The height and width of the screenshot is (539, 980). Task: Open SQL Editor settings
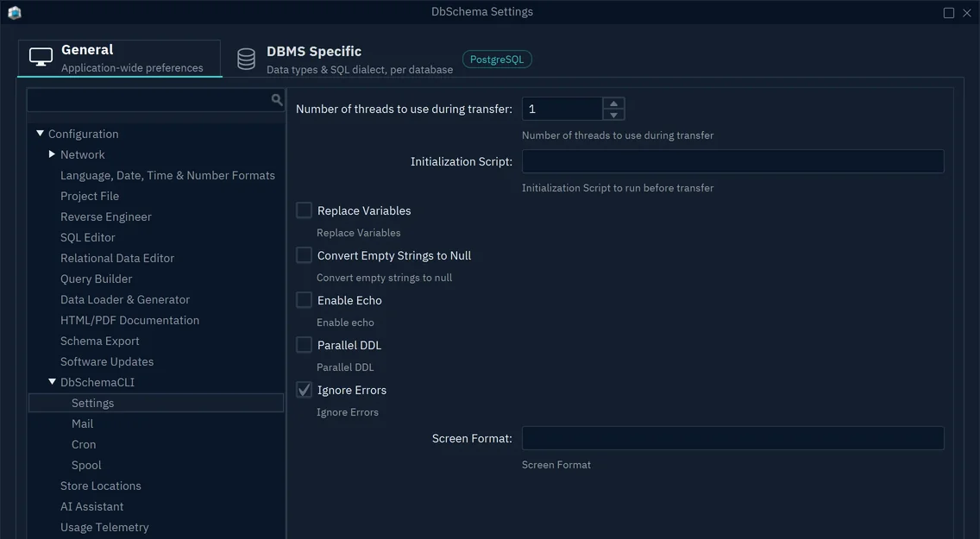87,237
